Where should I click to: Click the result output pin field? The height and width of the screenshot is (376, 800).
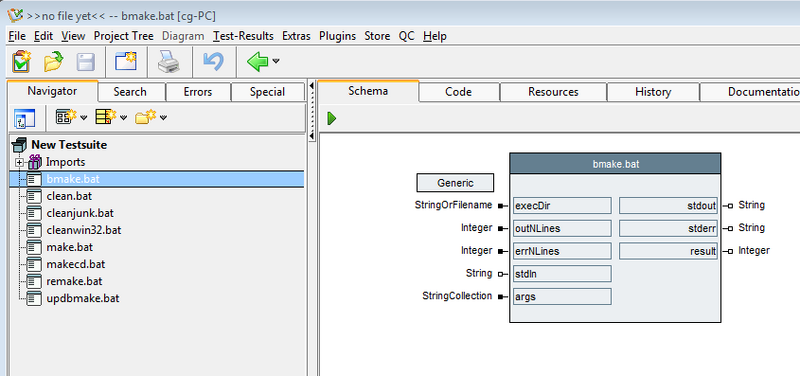coord(668,251)
